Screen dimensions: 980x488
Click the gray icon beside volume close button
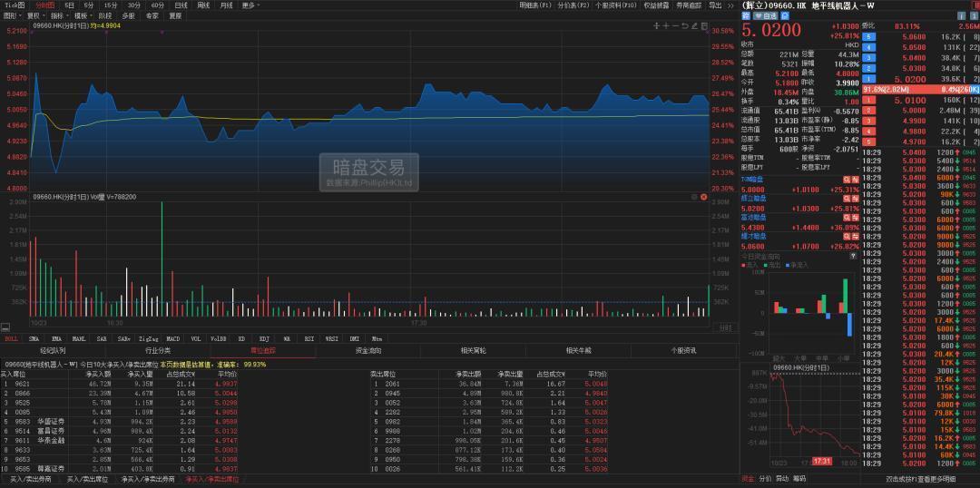pyautogui.click(x=694, y=197)
